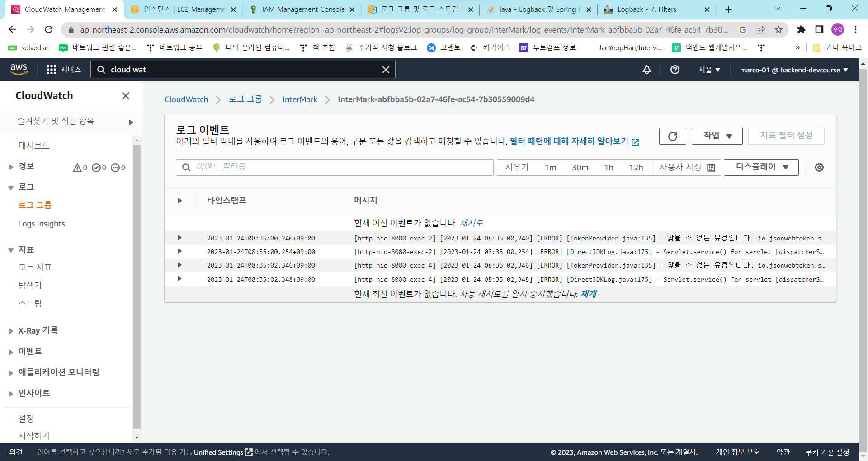Click the 재시도 retry link

click(x=472, y=223)
